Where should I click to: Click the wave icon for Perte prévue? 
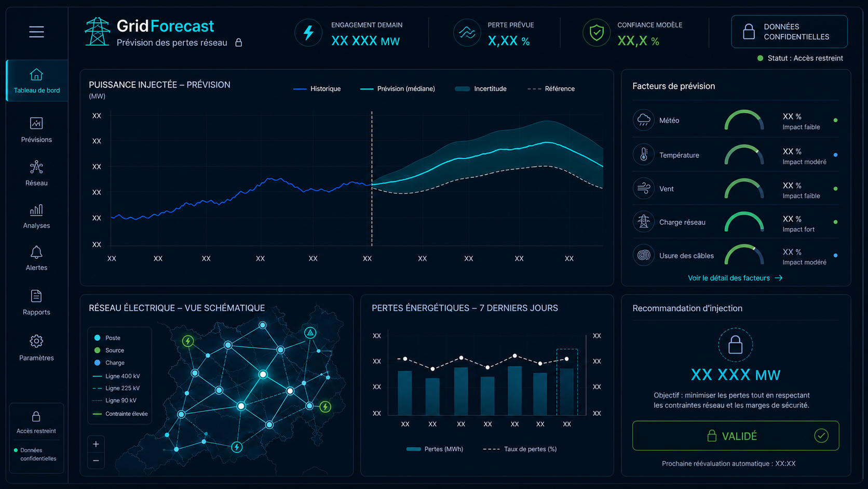click(x=467, y=33)
